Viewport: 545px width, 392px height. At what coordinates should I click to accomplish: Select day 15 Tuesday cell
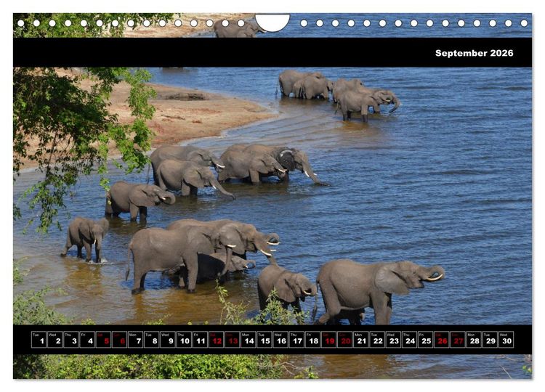click(265, 340)
